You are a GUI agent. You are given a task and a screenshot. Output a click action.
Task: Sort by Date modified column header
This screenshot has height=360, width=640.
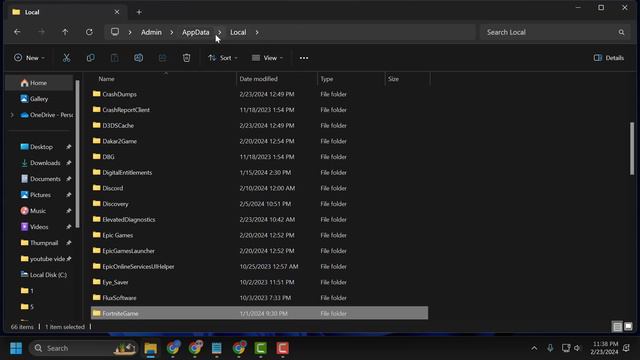[x=258, y=79]
